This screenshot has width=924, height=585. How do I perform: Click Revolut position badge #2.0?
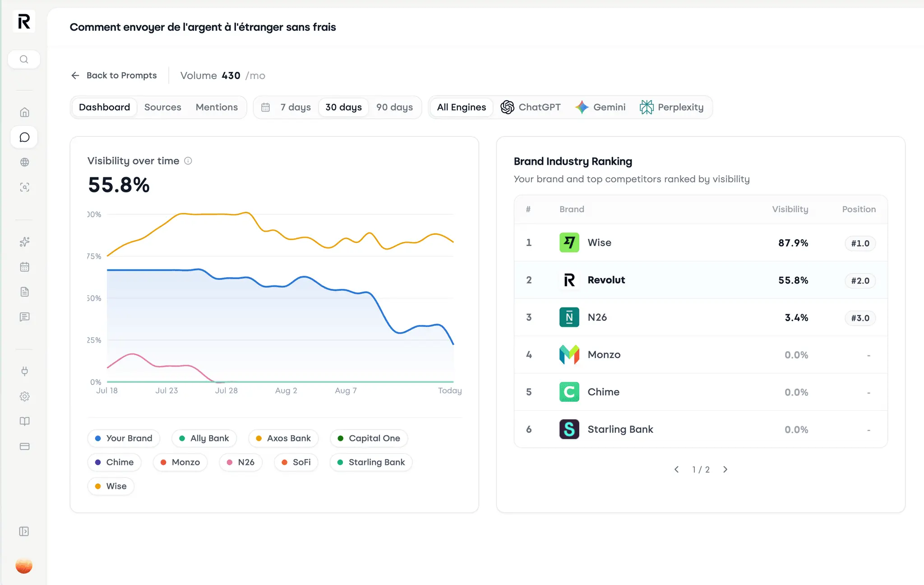click(860, 281)
